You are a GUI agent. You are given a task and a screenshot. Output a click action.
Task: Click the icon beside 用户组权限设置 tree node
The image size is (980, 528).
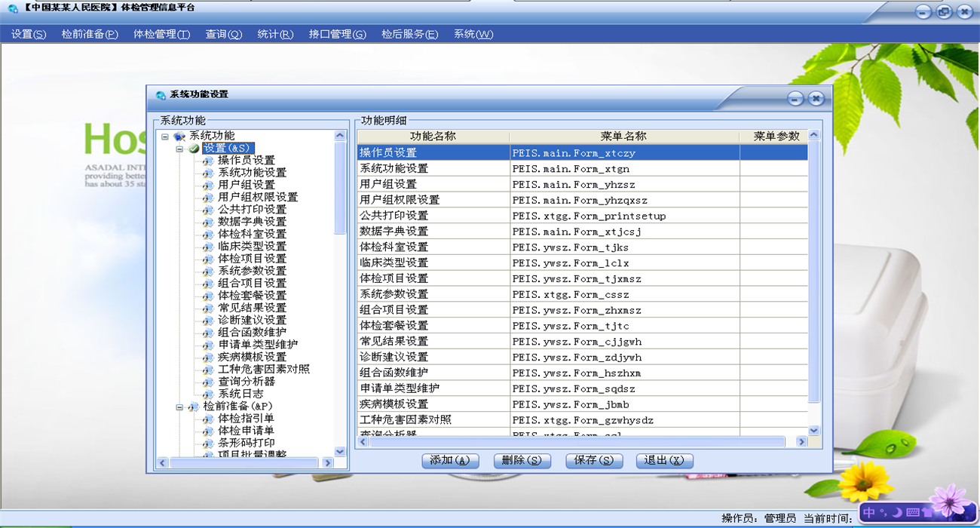[x=208, y=198]
